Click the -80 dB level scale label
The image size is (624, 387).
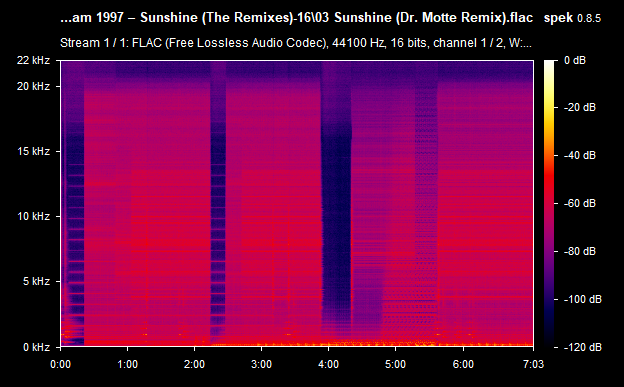tap(580, 251)
